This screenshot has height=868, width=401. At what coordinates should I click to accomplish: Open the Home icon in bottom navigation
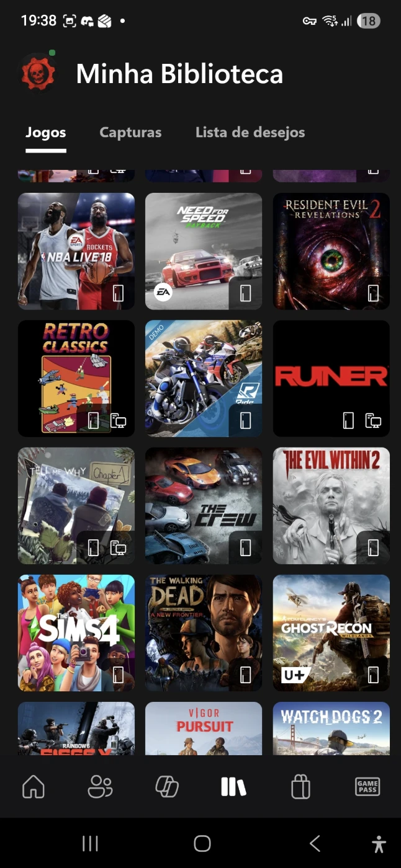tap(34, 787)
